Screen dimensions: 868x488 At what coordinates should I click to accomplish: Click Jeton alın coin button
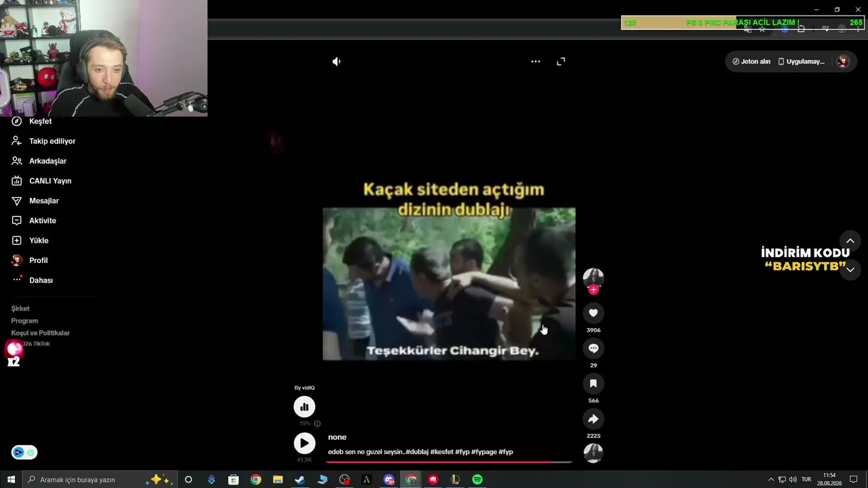tap(751, 62)
